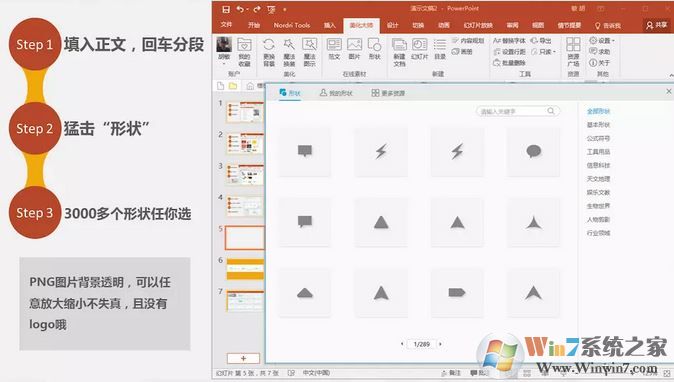The height and width of the screenshot is (382, 674).
Task: Filter by 基本形状 basic shapes category
Action: point(598,125)
